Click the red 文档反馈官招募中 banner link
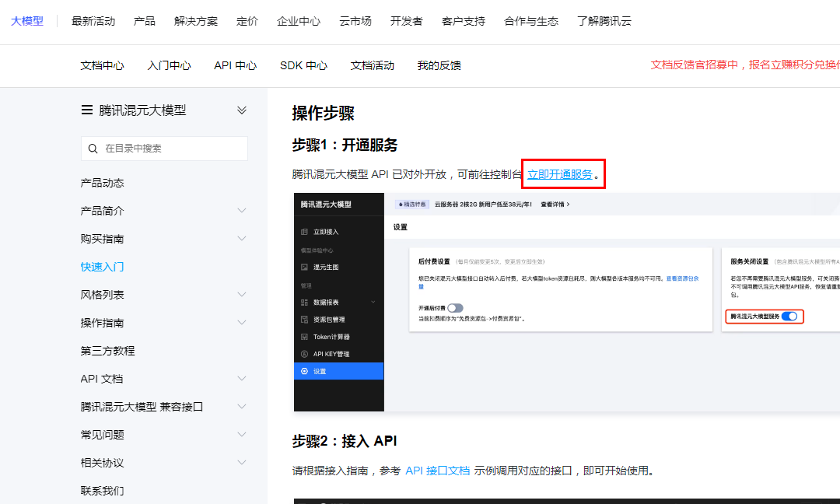This screenshot has width=840, height=504. [744, 65]
